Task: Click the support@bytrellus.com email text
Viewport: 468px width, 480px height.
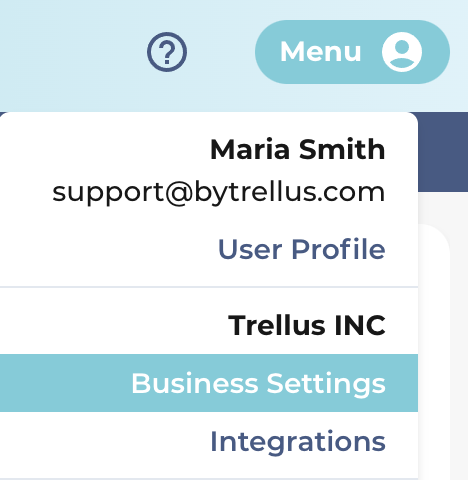Action: click(219, 193)
